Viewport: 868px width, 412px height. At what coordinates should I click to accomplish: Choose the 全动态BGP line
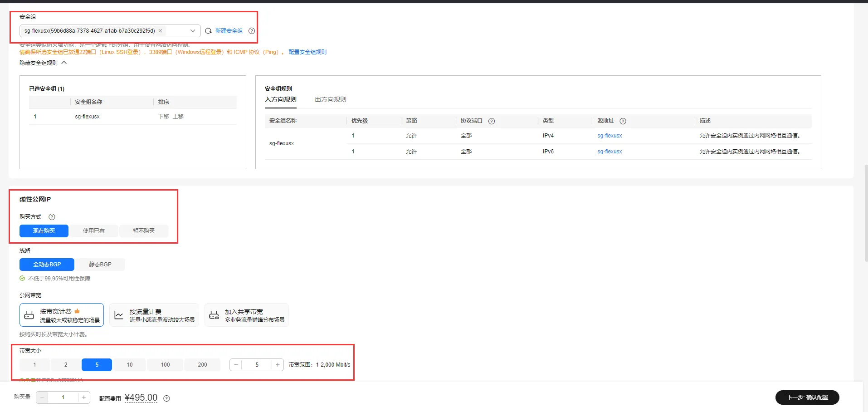coord(47,265)
